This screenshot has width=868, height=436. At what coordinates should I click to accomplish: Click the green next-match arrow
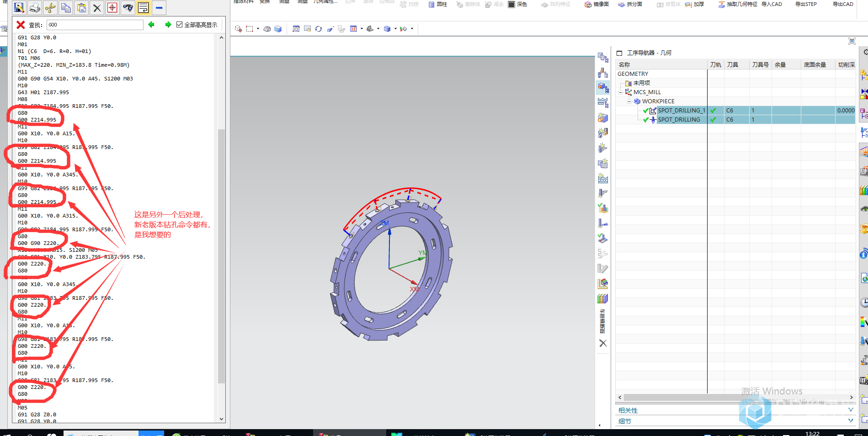click(168, 25)
